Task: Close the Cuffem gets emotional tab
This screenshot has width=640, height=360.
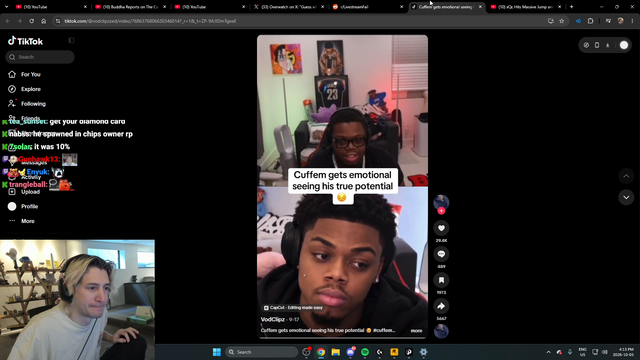Action: pos(480,7)
